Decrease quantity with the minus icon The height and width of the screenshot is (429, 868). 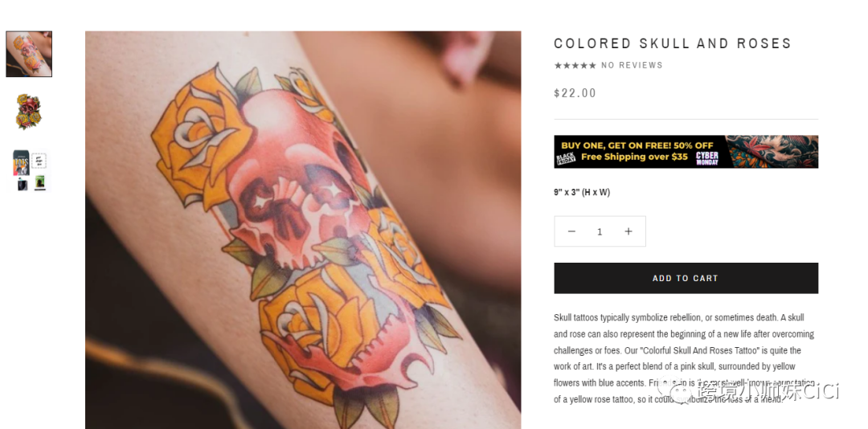click(x=571, y=231)
